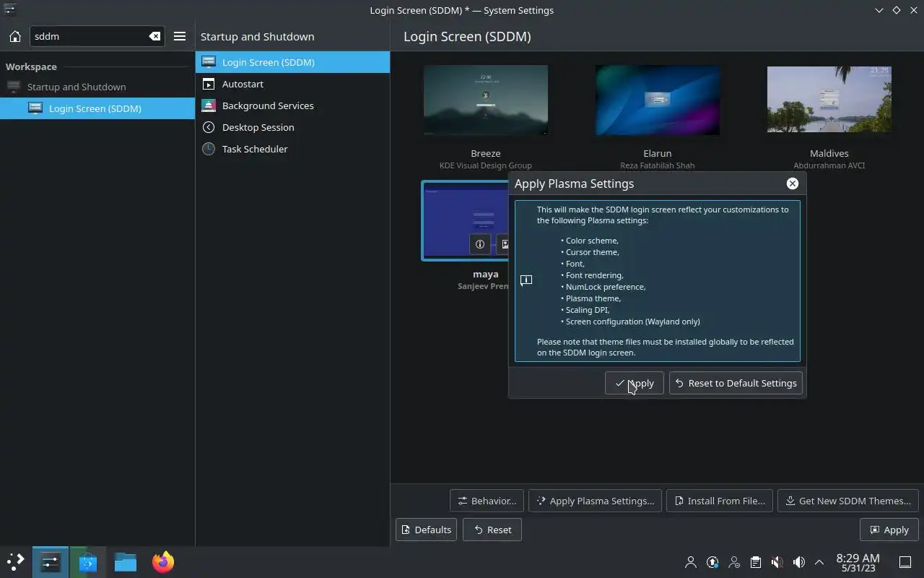
Task: Click Reset to Default Settings
Action: [736, 383]
